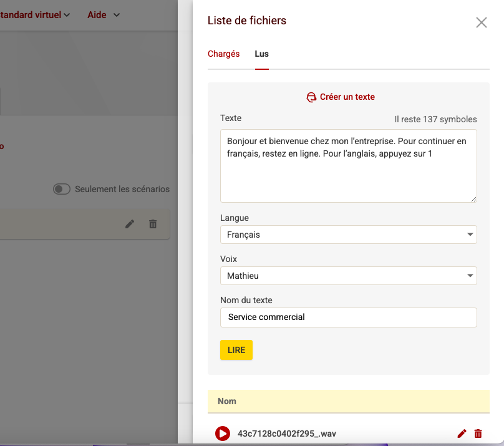Click the pencil icon in the scenario row
The height and width of the screenshot is (446, 504).
(130, 224)
